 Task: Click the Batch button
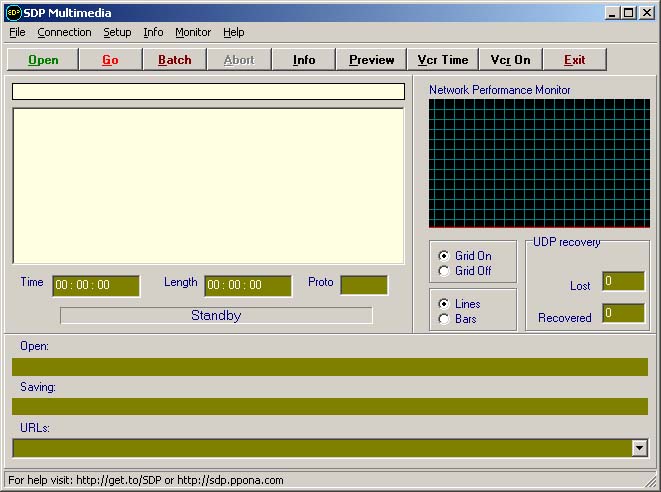tap(175, 59)
